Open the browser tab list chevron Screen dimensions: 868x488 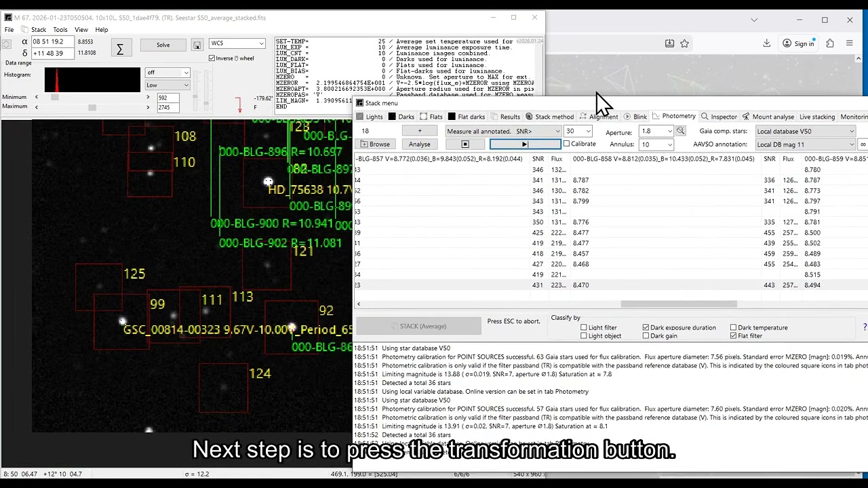[754, 20]
